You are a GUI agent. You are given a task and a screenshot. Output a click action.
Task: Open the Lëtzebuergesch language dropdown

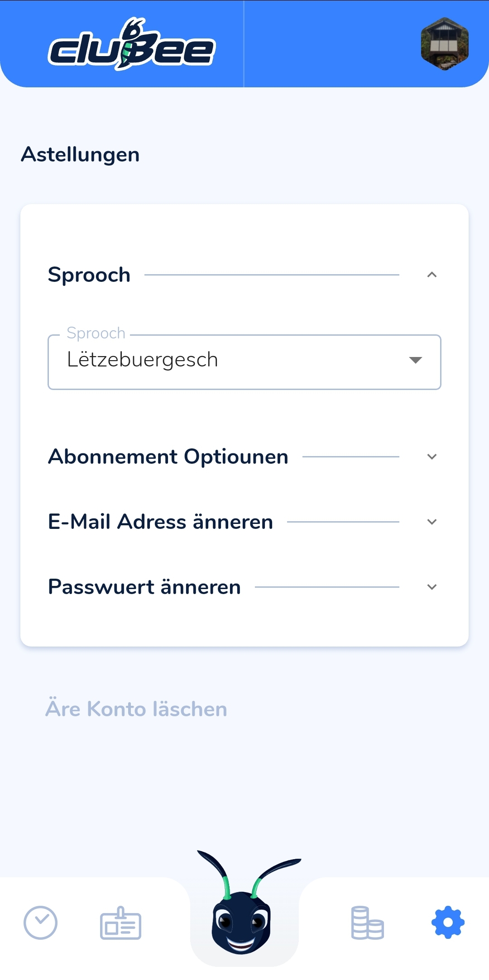pyautogui.click(x=244, y=362)
